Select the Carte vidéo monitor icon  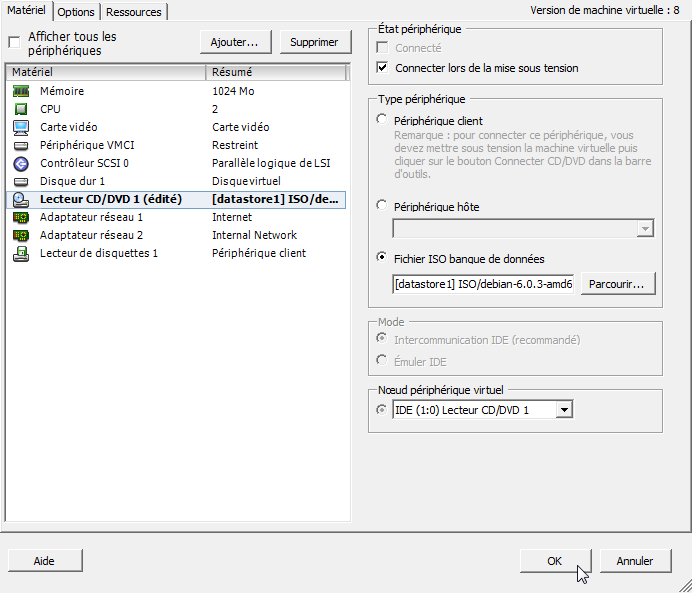point(21,127)
